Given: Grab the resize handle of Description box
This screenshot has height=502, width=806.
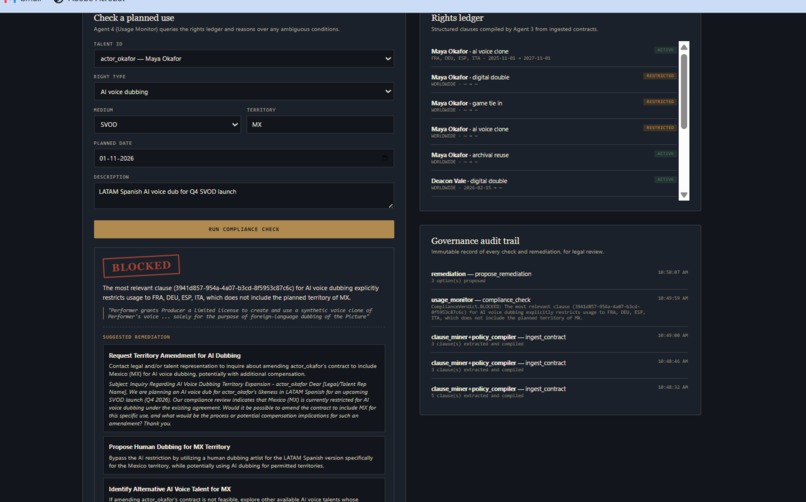Looking at the screenshot, I should point(390,205).
